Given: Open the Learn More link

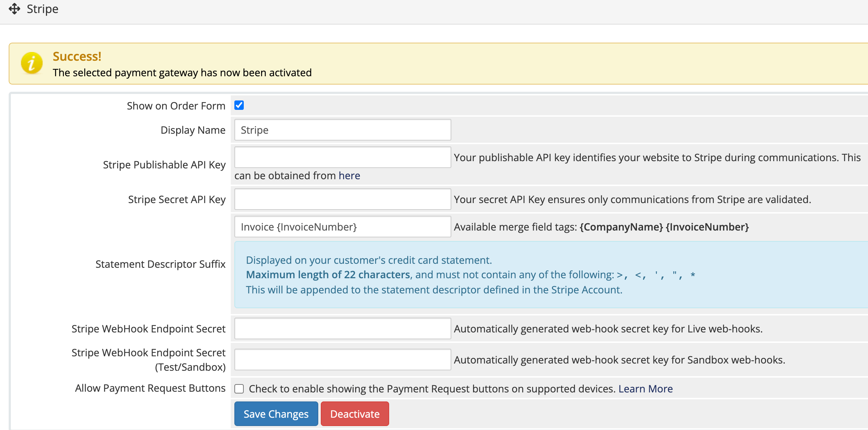Looking at the screenshot, I should point(646,389).
